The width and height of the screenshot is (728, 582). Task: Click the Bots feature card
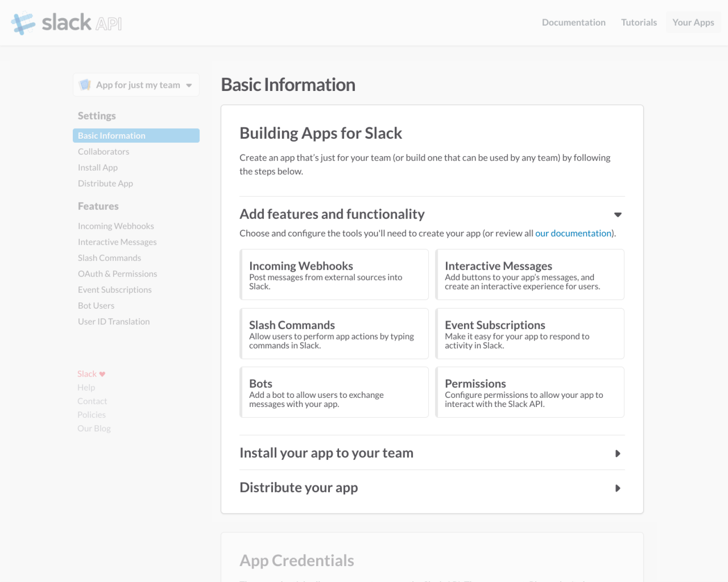click(x=334, y=392)
